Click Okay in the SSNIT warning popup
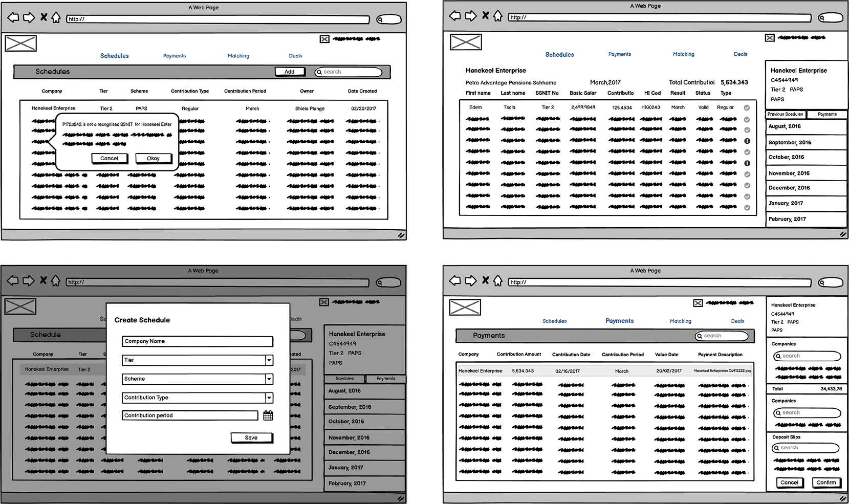This screenshot has width=849, height=504. click(153, 158)
